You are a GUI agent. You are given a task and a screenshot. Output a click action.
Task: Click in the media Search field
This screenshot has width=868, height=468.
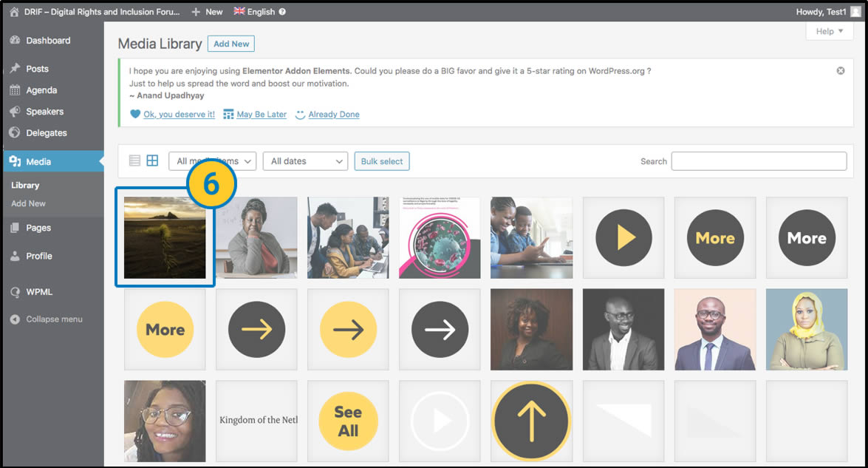coord(758,161)
